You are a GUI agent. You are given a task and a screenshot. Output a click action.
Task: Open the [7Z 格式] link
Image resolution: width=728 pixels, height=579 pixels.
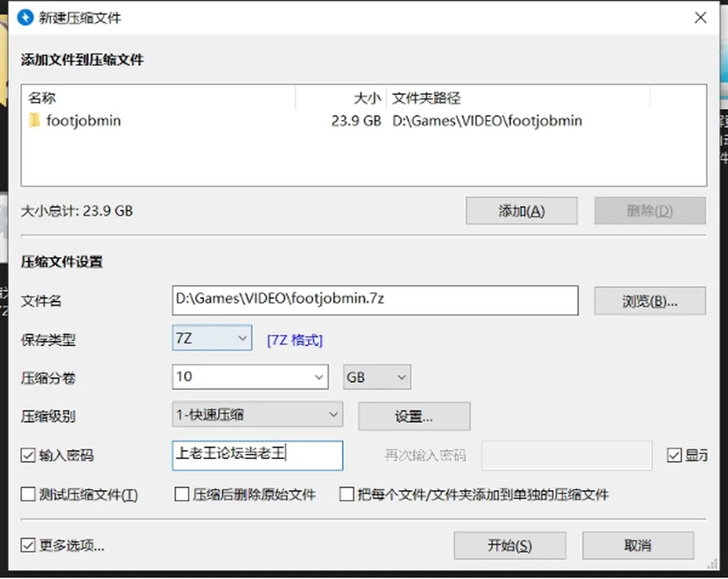(295, 340)
